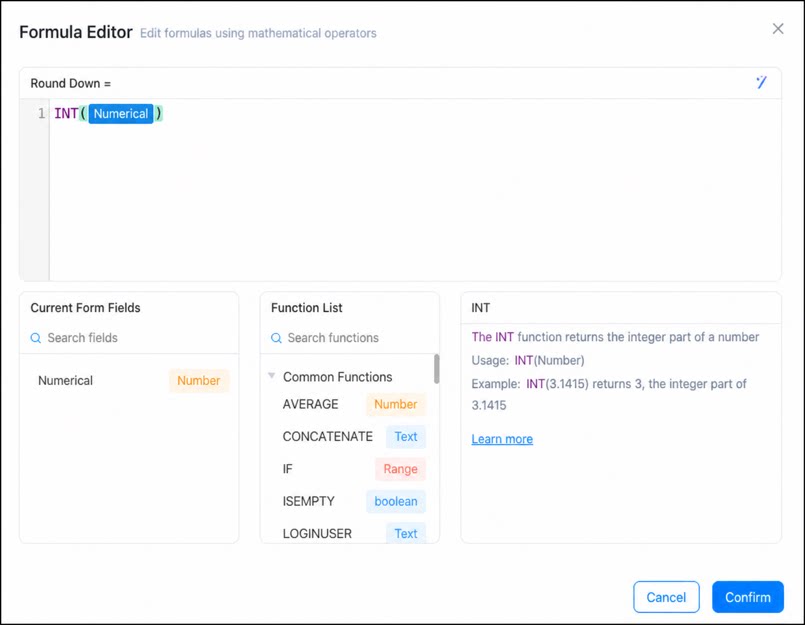Click the Function List scrollbar thumb

(x=436, y=369)
